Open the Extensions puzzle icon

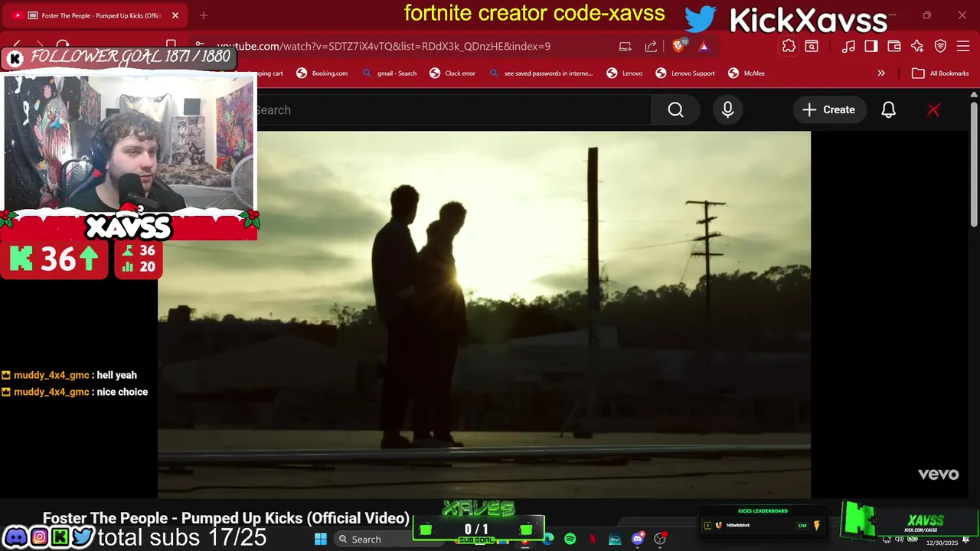[x=789, y=46]
